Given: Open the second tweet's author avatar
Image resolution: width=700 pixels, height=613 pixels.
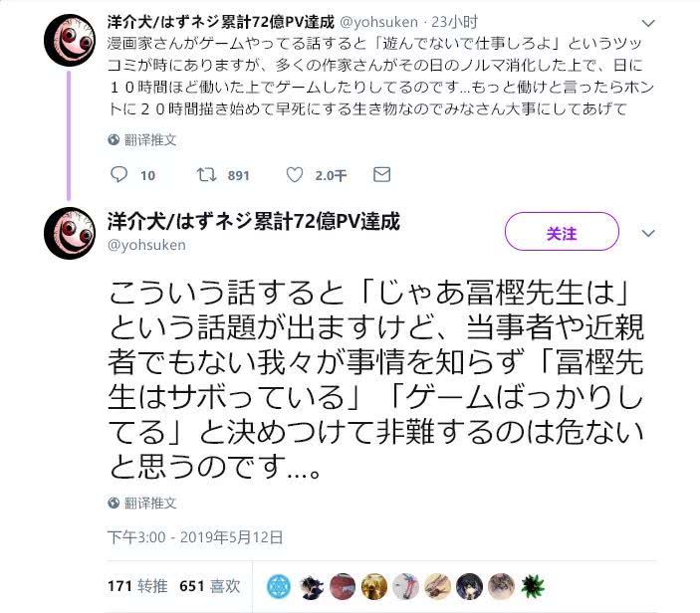Looking at the screenshot, I should [70, 233].
